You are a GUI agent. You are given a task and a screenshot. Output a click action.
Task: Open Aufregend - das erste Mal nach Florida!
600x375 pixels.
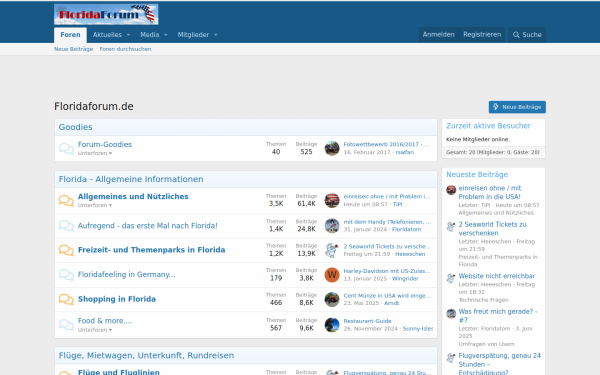148,226
